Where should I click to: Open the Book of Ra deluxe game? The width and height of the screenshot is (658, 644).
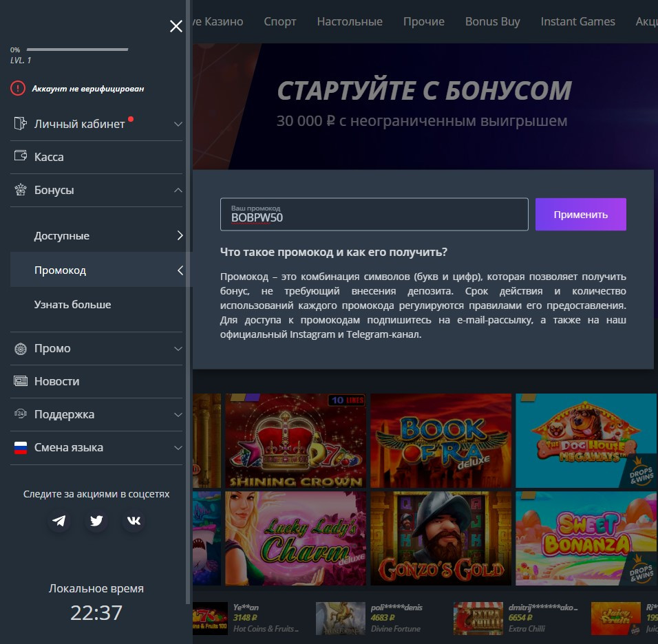441,440
